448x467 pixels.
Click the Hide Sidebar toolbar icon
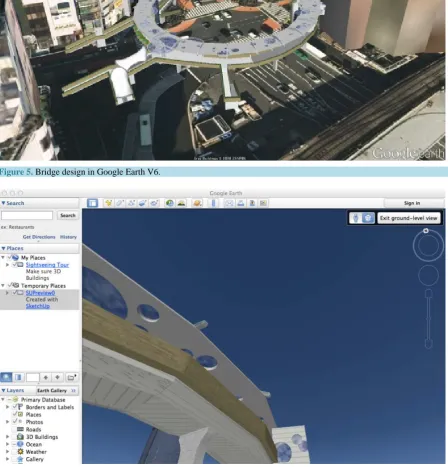92,203
